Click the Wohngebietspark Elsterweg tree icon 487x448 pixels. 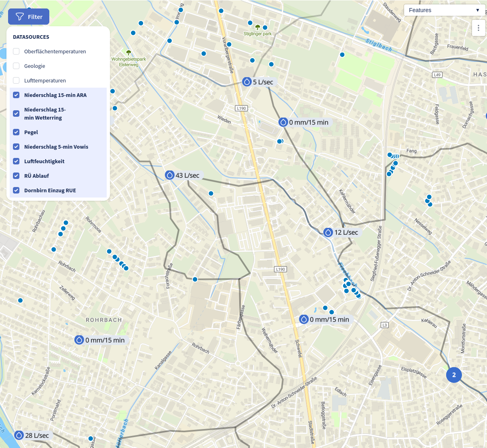129,53
